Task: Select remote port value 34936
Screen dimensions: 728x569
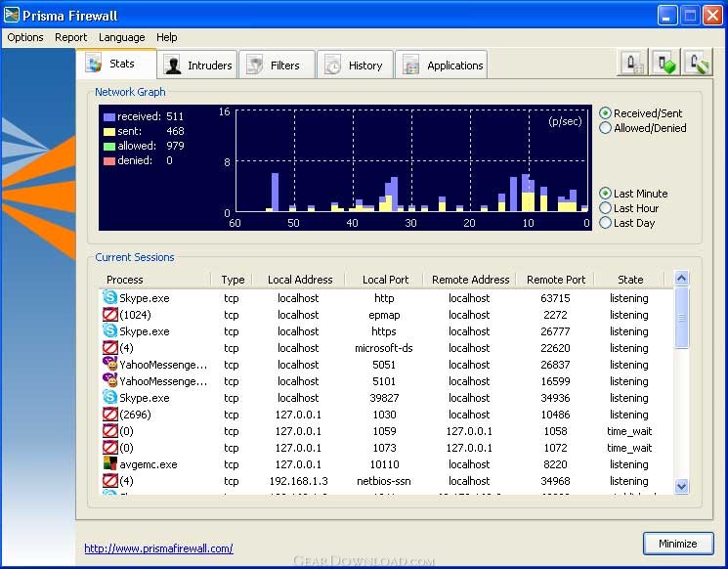Action: coord(555,398)
